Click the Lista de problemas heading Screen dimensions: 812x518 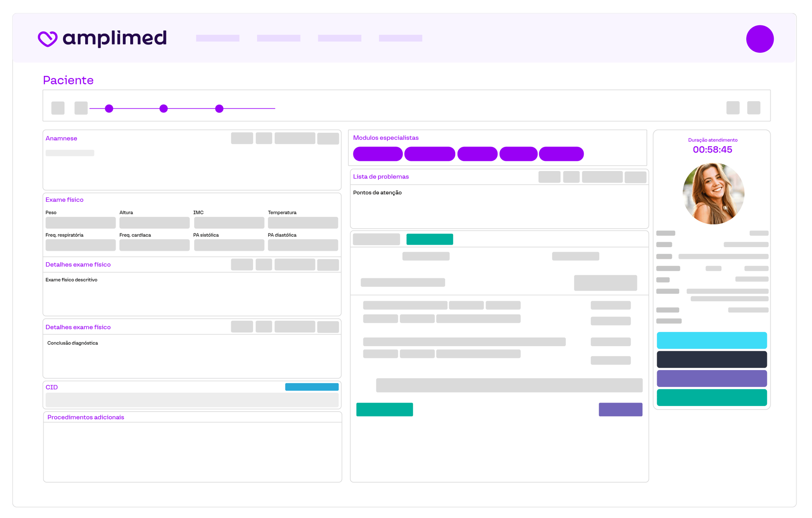[381, 177]
